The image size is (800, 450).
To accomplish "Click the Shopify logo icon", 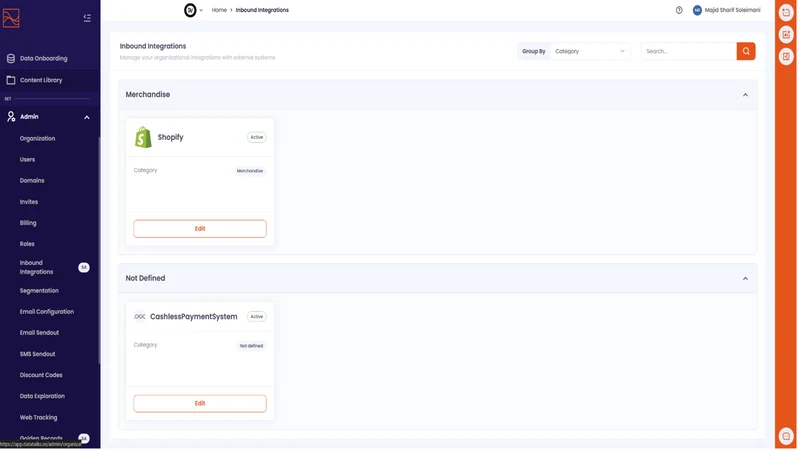I will click(143, 137).
